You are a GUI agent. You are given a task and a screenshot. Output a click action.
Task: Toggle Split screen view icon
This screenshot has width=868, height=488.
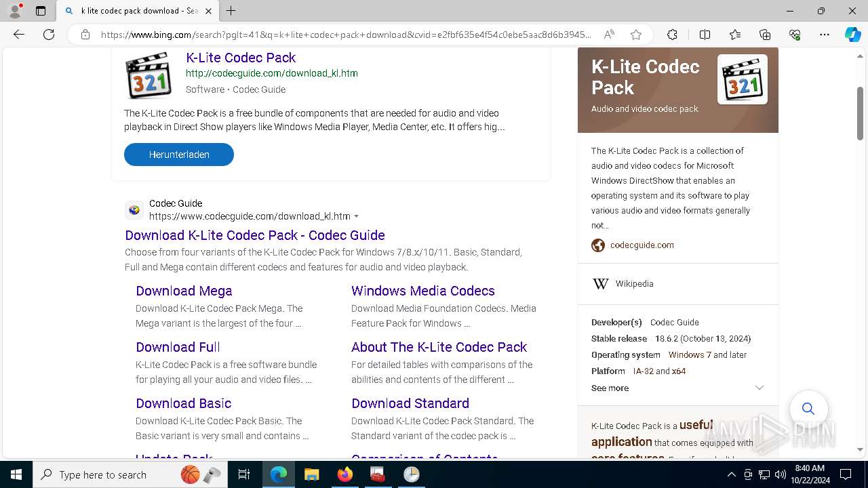705,35
